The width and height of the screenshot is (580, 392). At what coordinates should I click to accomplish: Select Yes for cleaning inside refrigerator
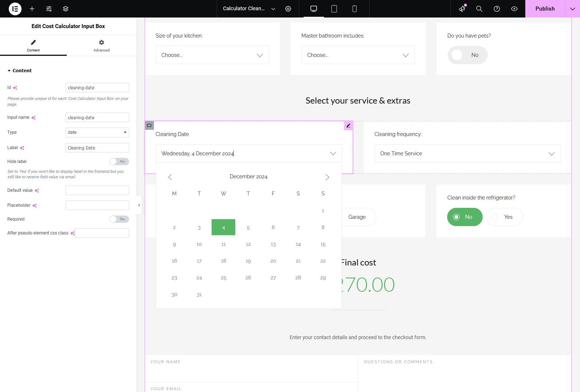[504, 217]
